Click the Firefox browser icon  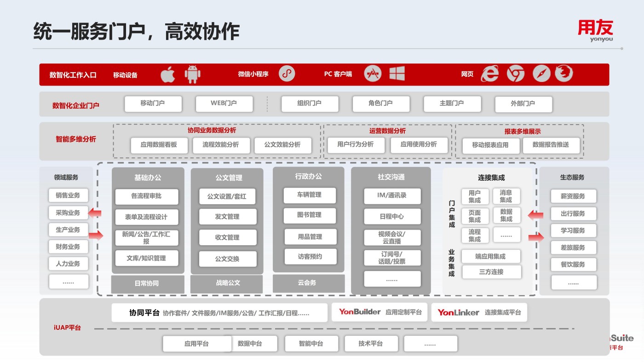(564, 74)
